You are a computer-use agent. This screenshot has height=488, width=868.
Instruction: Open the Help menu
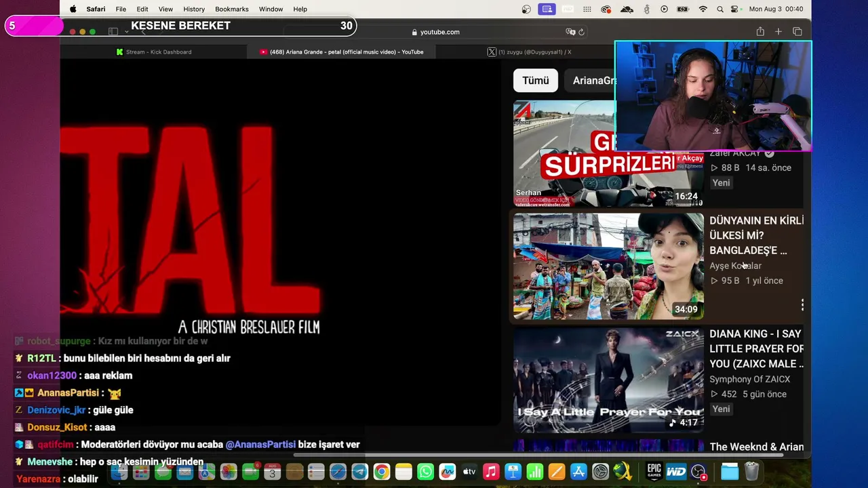(300, 9)
